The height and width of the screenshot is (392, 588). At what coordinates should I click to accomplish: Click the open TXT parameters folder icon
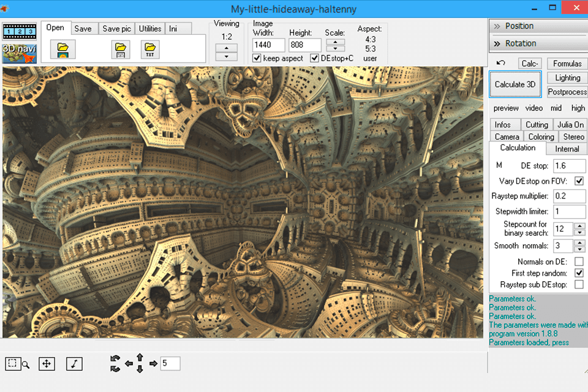(x=149, y=50)
